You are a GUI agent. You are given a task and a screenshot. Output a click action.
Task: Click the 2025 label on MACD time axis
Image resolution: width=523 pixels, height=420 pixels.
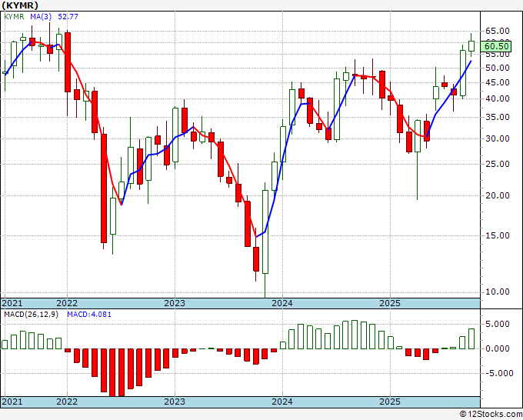390,402
